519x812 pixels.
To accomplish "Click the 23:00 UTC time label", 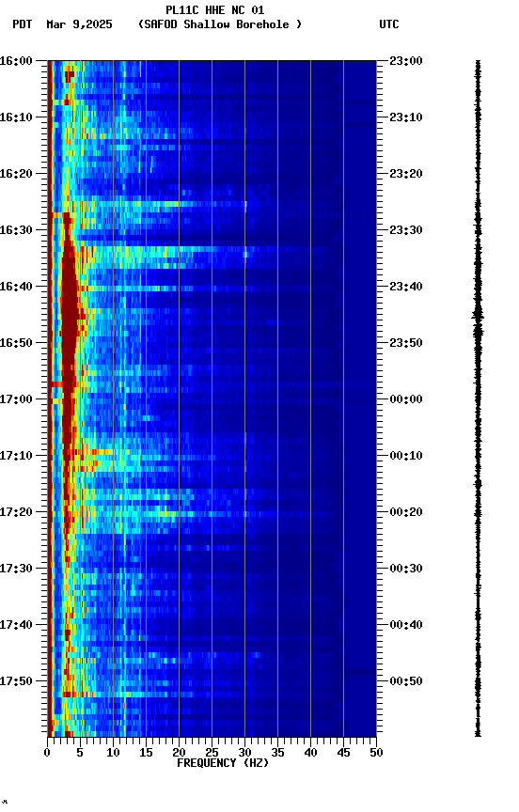I will [406, 61].
